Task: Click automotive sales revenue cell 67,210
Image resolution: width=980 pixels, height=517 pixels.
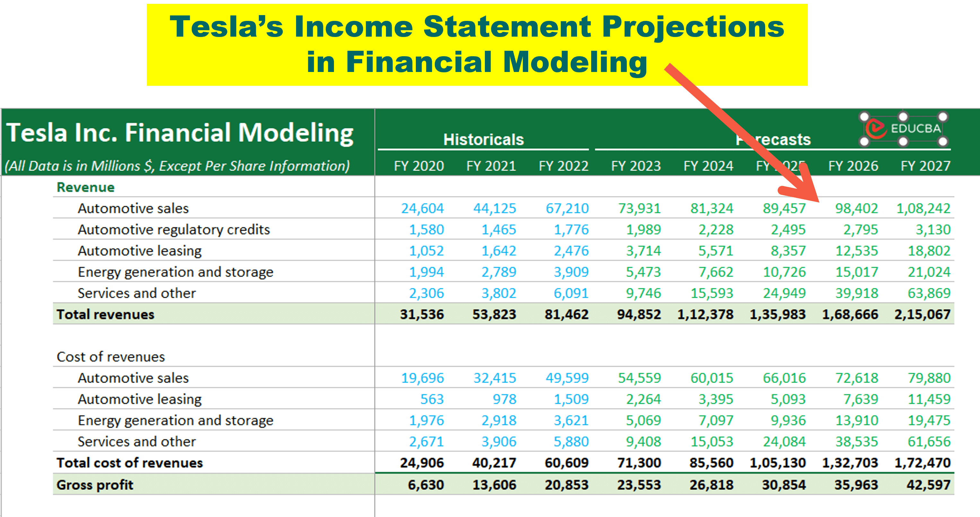Action: (x=567, y=209)
